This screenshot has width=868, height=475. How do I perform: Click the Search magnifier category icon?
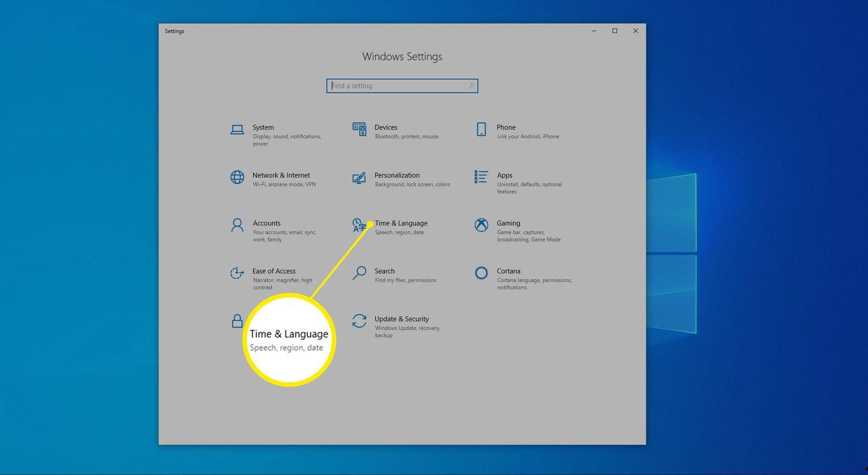click(x=359, y=273)
